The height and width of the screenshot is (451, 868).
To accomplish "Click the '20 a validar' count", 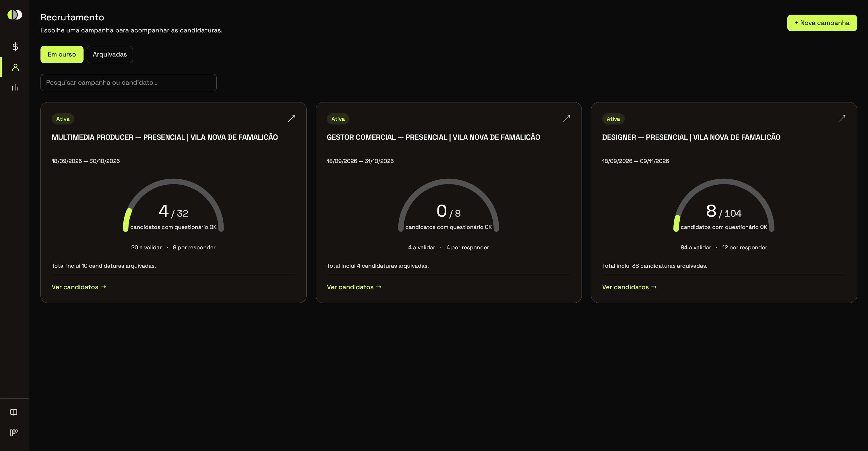I will (146, 248).
